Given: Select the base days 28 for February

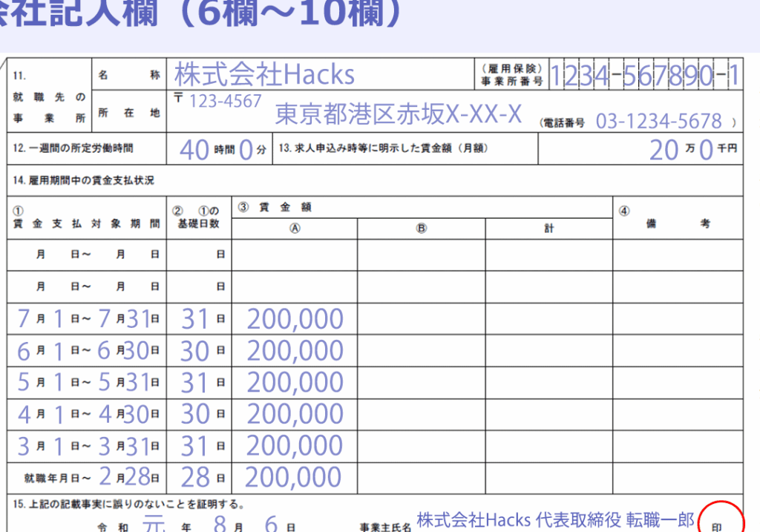Looking at the screenshot, I should (195, 477).
